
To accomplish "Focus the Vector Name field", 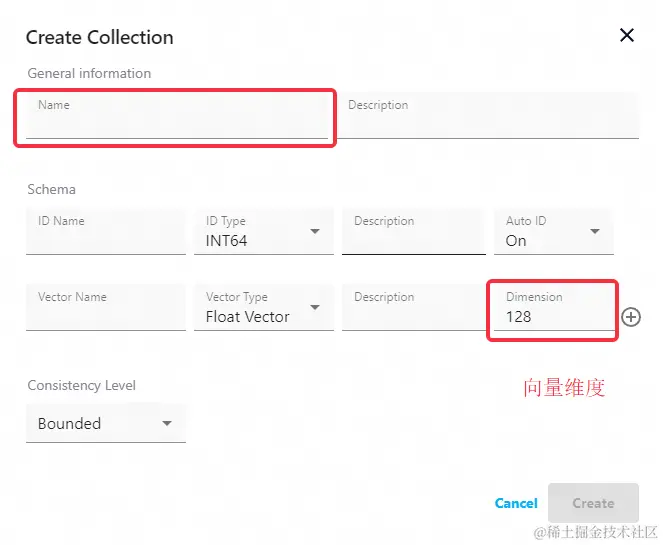I will [106, 307].
